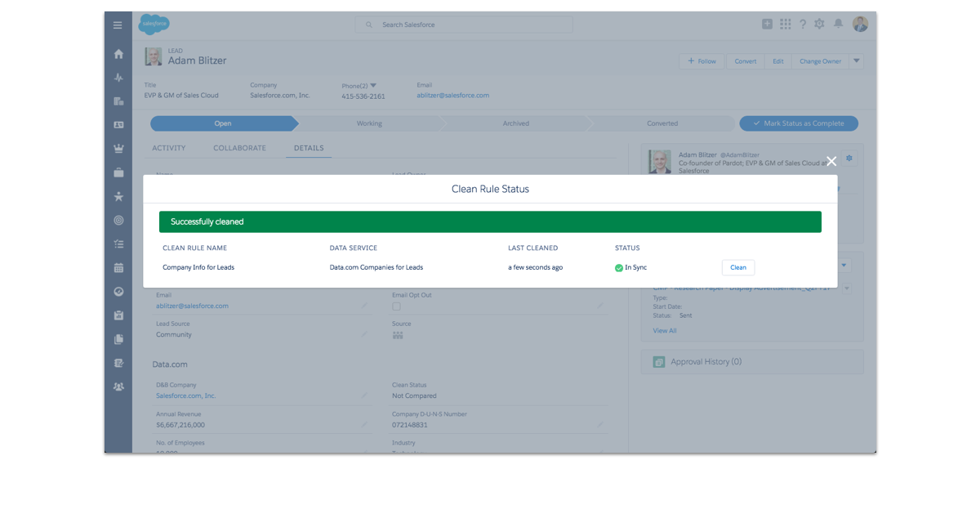Expand the Phone(2) dropdown arrow
Image resolution: width=980 pixels, height=523 pixels.
[x=373, y=86]
